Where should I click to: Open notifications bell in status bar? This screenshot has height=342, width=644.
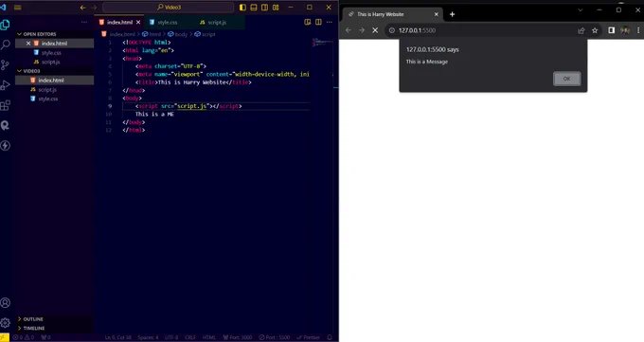(x=330, y=337)
